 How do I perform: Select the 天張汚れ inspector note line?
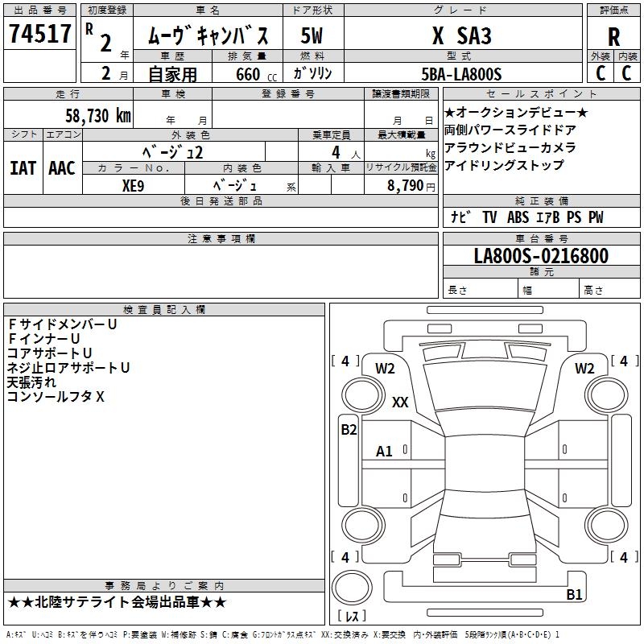point(31,382)
